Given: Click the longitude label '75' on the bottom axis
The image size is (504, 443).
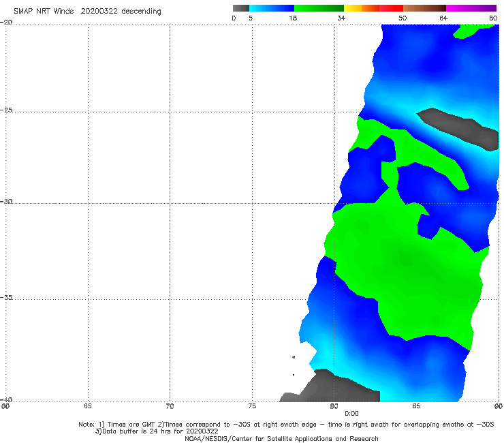Looking at the screenshot, I should 252,406.
